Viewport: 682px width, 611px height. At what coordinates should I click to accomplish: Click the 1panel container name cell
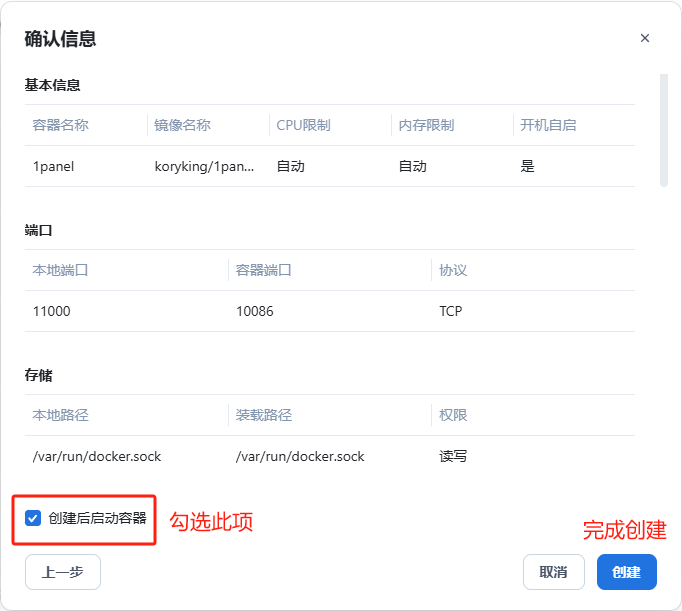[x=53, y=166]
